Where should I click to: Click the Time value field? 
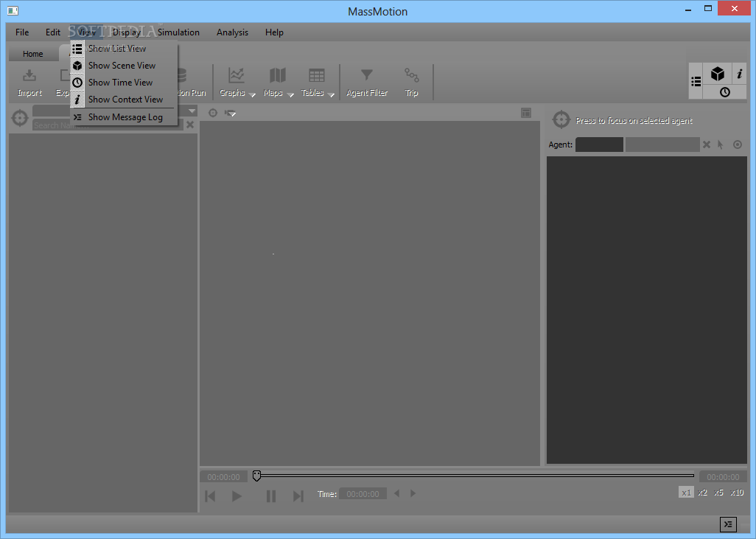pyautogui.click(x=363, y=494)
